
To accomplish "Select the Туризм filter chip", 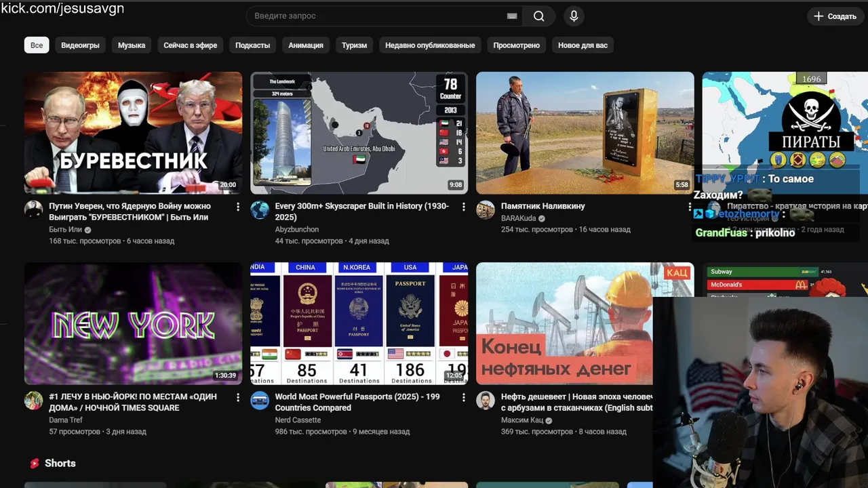I will 354,45.
